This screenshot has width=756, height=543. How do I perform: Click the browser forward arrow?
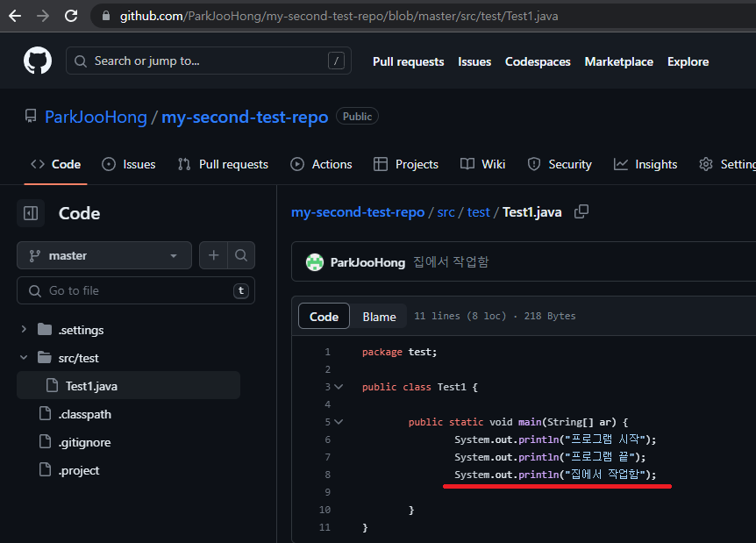[43, 16]
